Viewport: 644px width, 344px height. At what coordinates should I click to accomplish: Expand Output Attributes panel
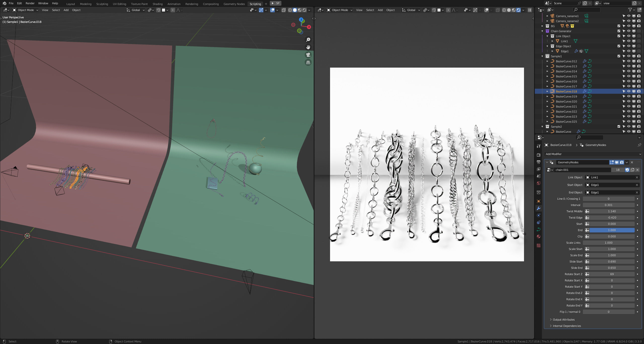tap(564, 320)
